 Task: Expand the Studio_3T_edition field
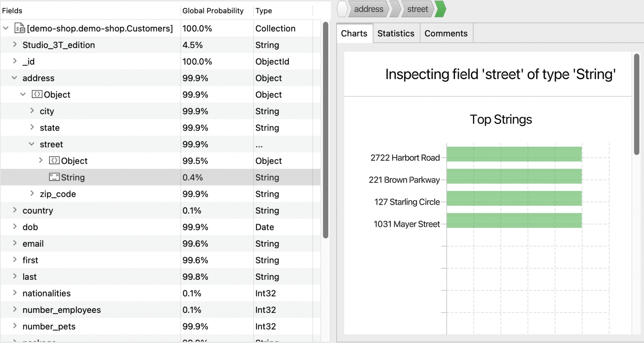tap(15, 45)
